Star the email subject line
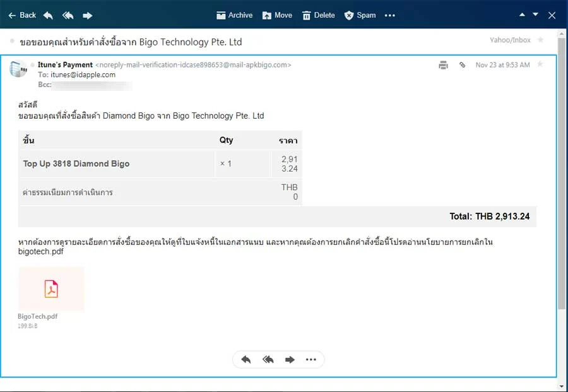This screenshot has width=568, height=392. click(x=540, y=40)
